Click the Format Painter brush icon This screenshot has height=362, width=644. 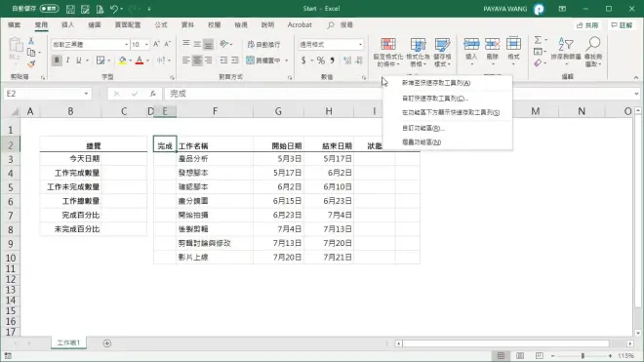(x=31, y=63)
